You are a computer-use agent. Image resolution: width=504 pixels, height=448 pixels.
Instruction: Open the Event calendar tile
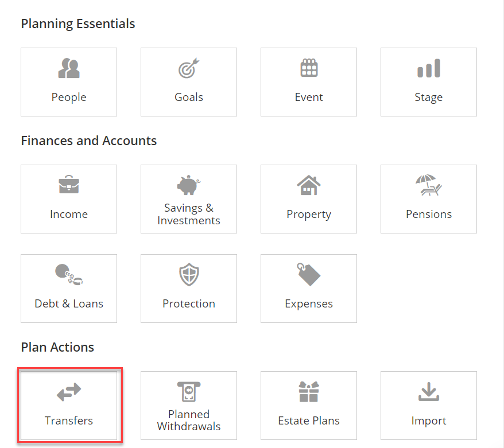coord(309,82)
